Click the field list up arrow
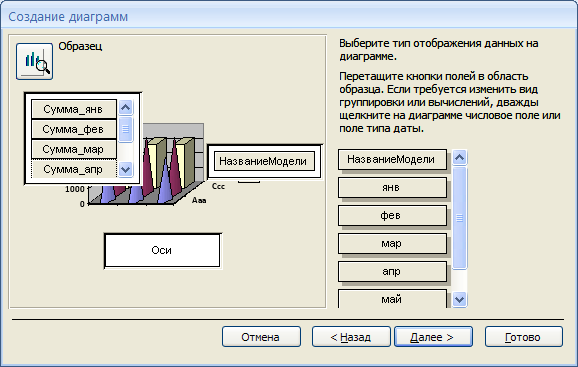 click(460, 158)
